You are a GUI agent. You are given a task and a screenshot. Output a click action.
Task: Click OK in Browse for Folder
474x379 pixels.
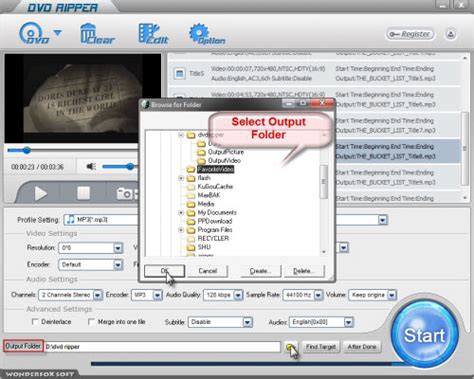coord(164,271)
